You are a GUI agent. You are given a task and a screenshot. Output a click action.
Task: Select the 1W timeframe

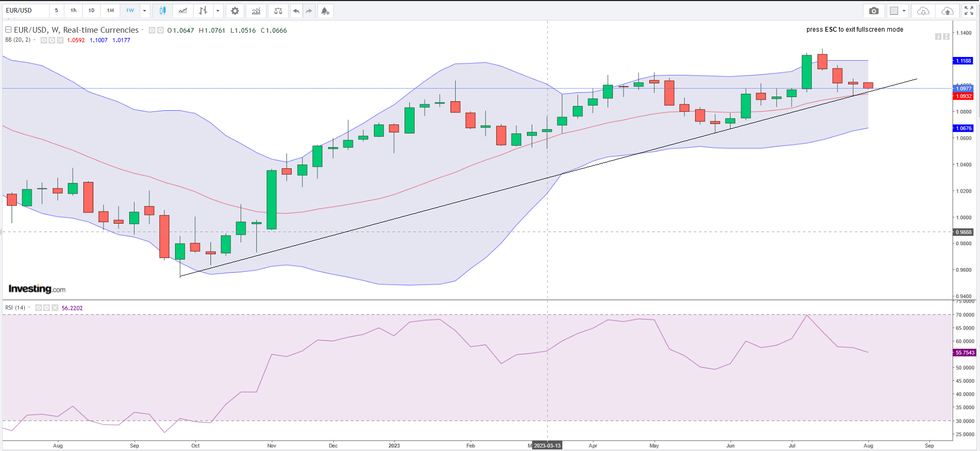pos(130,11)
